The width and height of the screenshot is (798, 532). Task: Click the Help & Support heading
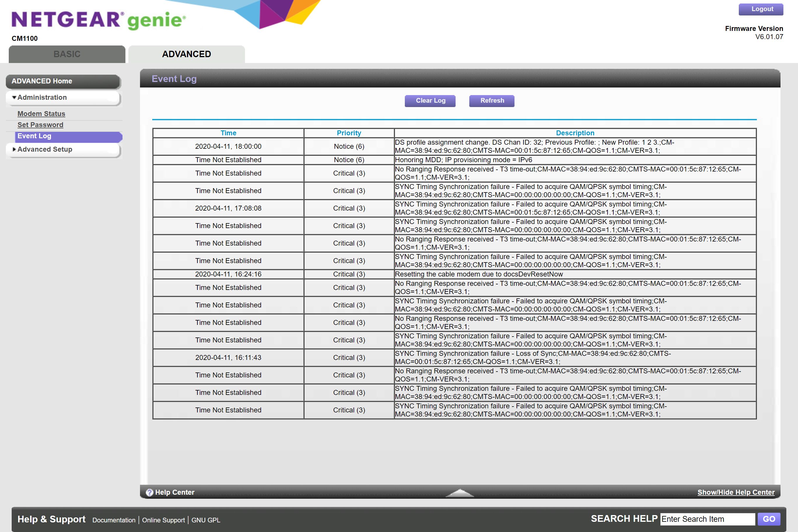pyautogui.click(x=51, y=519)
